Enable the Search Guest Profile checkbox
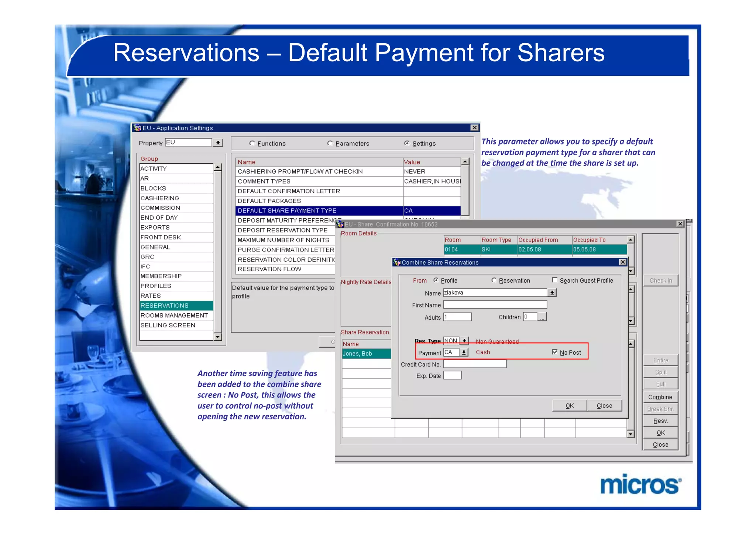The height and width of the screenshot is (535, 756). tap(554, 280)
